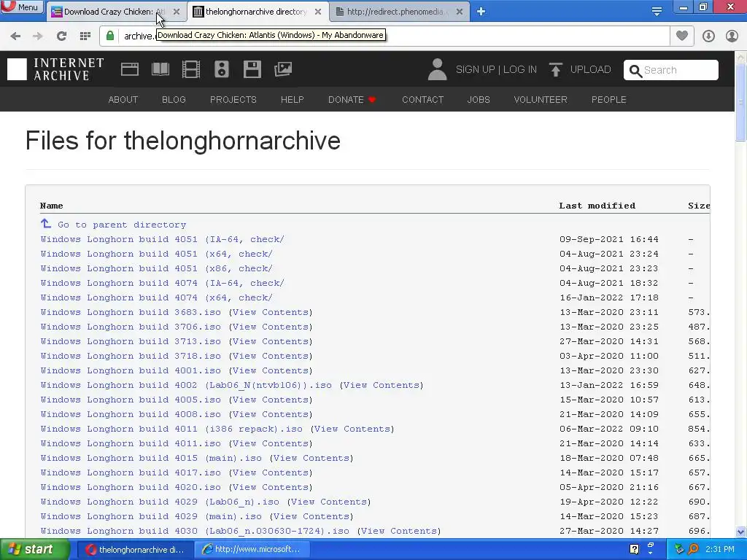
Task: Download build 4002 (Lab06_N(ntvbl06)).iso
Action: (186, 385)
